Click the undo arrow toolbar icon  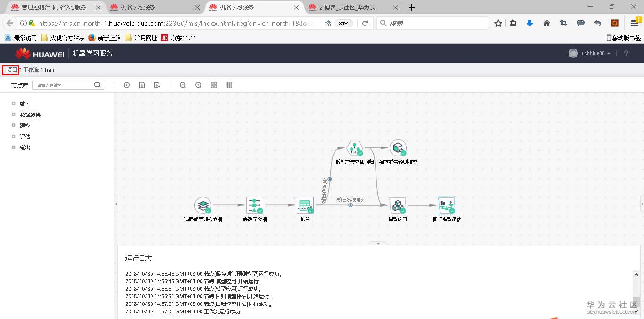(x=598, y=24)
